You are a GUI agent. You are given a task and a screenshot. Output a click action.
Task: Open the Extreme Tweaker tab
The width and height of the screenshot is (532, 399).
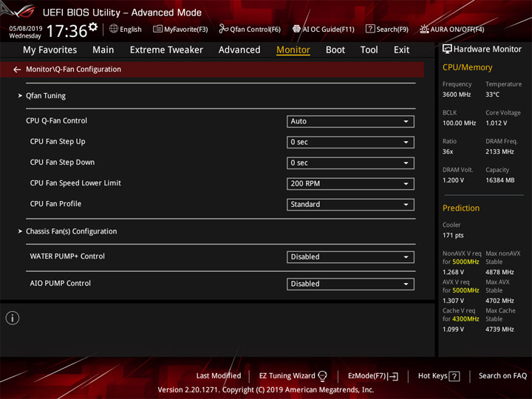point(166,50)
